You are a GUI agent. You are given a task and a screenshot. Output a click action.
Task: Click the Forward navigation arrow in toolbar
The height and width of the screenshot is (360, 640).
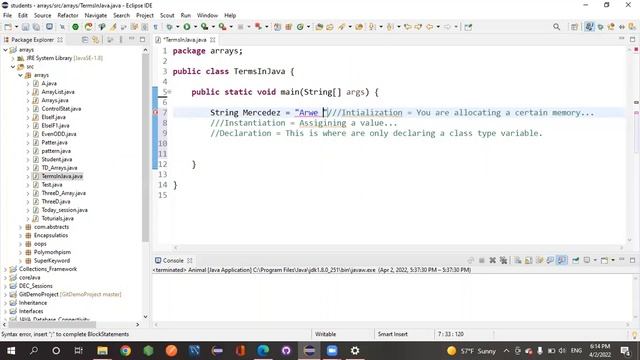tap(447, 27)
